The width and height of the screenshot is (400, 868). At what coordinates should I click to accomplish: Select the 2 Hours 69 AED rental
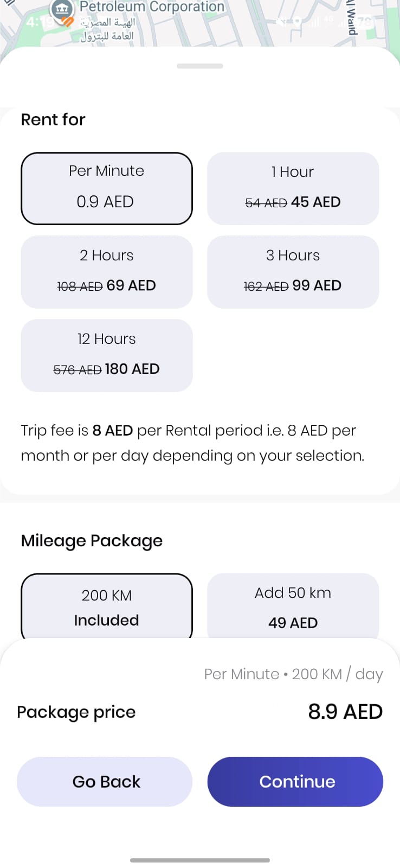point(107,272)
